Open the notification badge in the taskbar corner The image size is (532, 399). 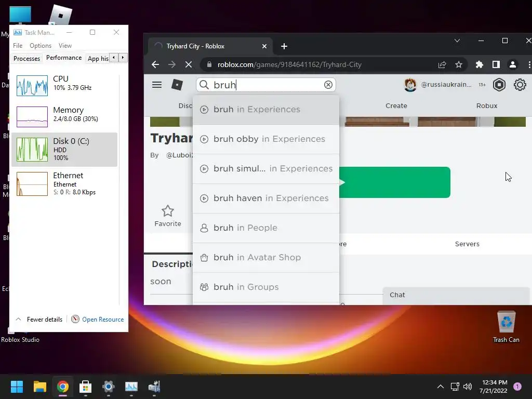[517, 387]
